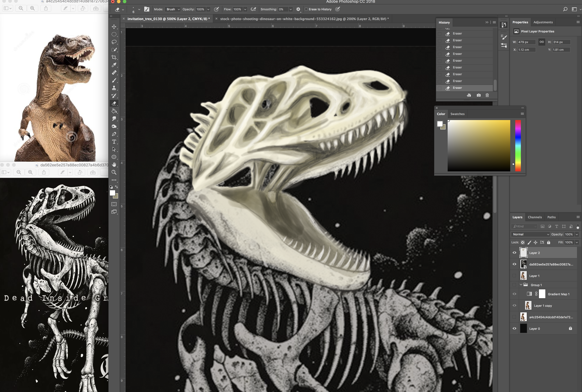Switch to the Channels tab
582x392 pixels.
tap(535, 217)
